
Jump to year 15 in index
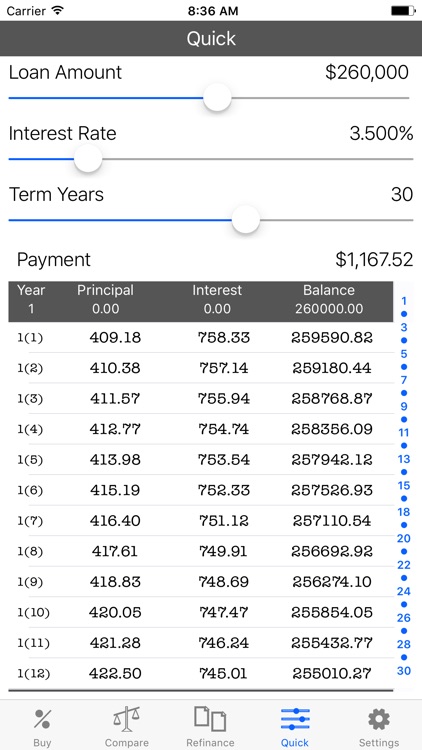(x=404, y=485)
